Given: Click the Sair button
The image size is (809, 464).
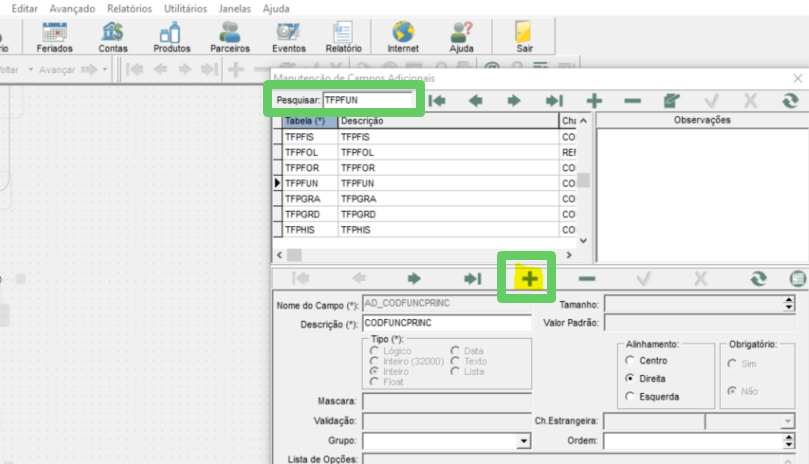Looking at the screenshot, I should [x=524, y=37].
